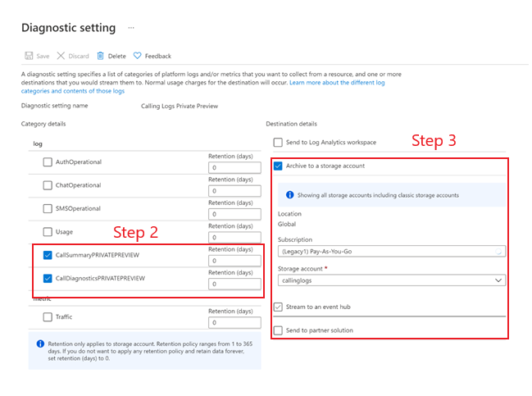Click the loading spinner in Subscription field
Screen dimensions: 532x396
coord(498,252)
